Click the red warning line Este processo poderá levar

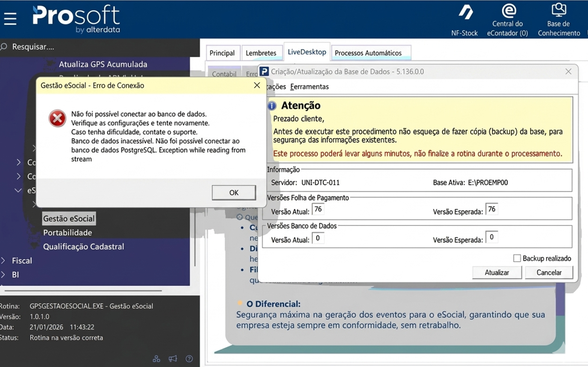tap(417, 154)
